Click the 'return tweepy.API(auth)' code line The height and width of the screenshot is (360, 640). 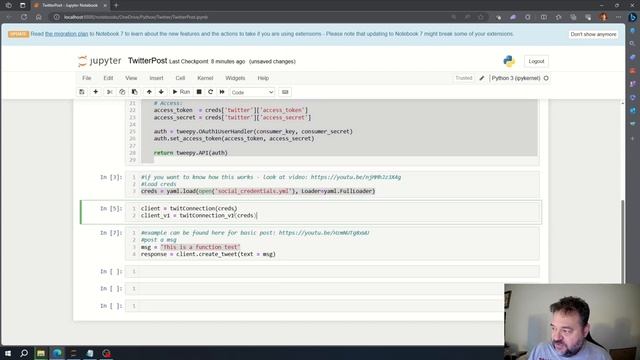[x=191, y=153]
